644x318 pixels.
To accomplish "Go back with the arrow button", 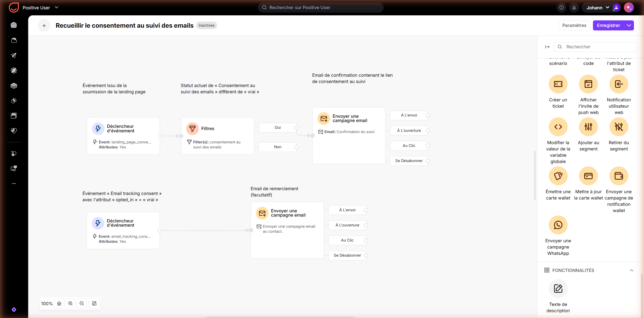I will coord(44,25).
